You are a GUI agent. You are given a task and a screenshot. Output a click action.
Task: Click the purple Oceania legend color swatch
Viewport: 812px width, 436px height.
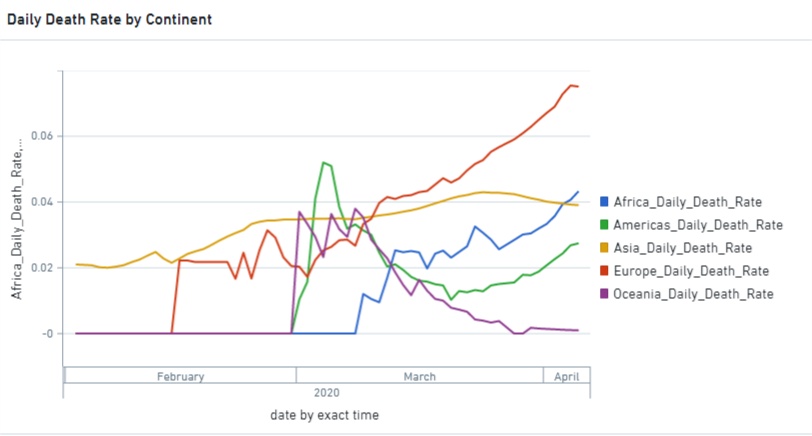(604, 294)
